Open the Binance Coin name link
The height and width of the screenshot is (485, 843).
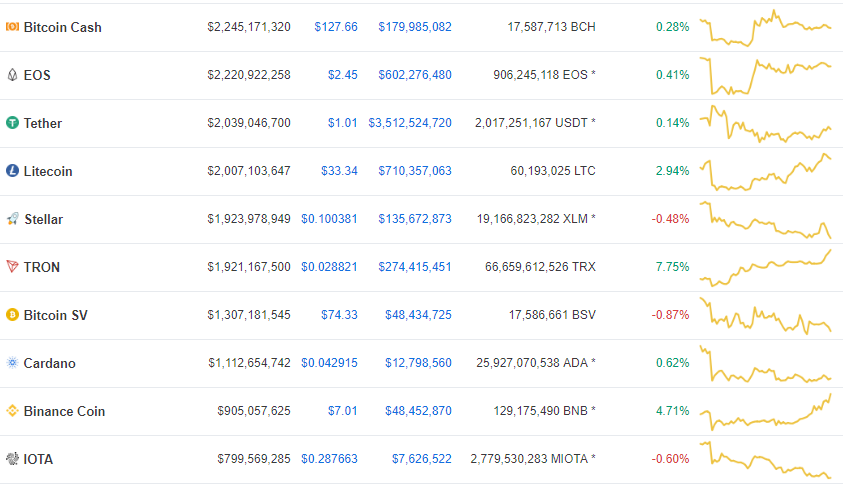(x=64, y=411)
